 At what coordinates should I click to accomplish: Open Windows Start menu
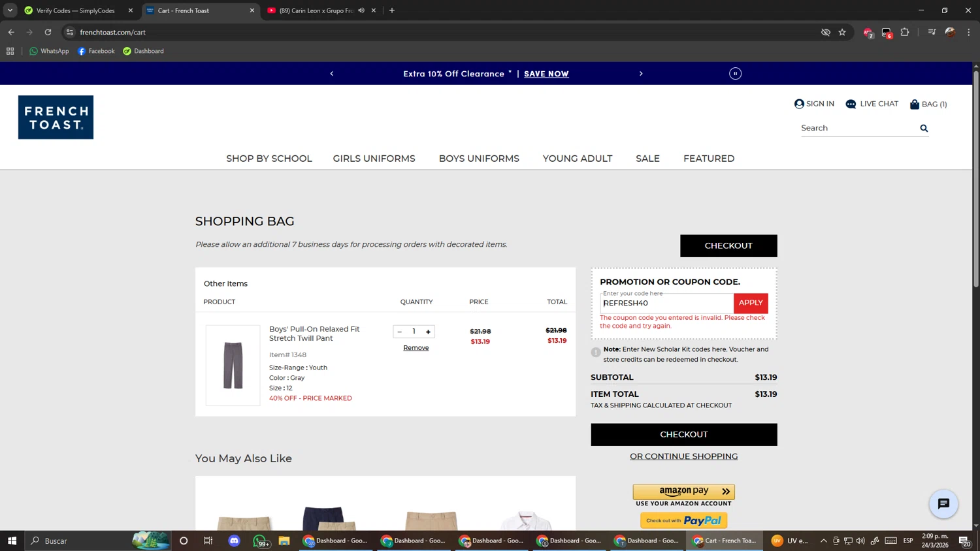click(12, 541)
